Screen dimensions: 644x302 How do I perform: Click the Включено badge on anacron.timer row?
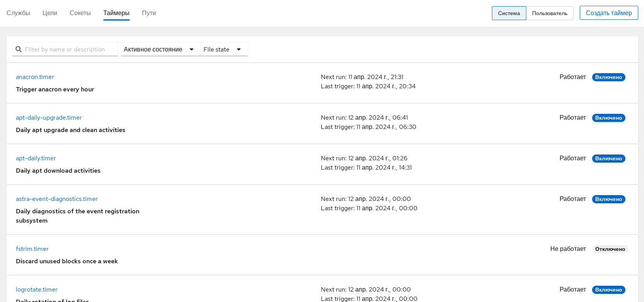pyautogui.click(x=608, y=77)
